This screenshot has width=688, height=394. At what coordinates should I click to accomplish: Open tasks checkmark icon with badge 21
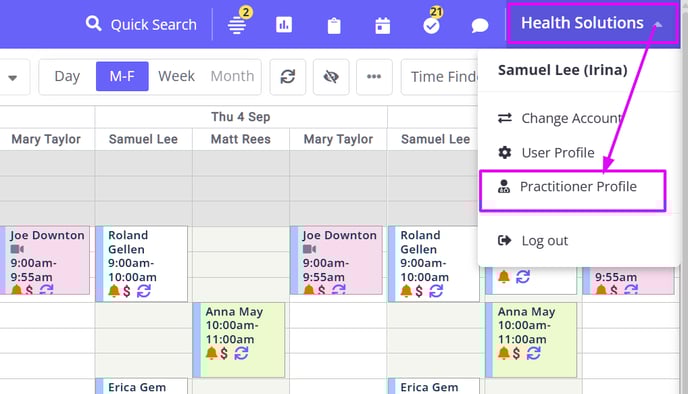tap(431, 25)
